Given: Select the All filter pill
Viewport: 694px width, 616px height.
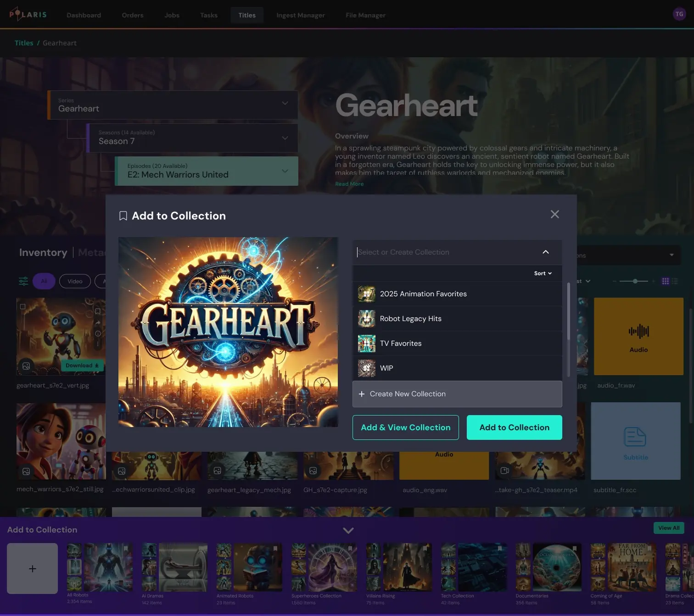Looking at the screenshot, I should click(44, 281).
